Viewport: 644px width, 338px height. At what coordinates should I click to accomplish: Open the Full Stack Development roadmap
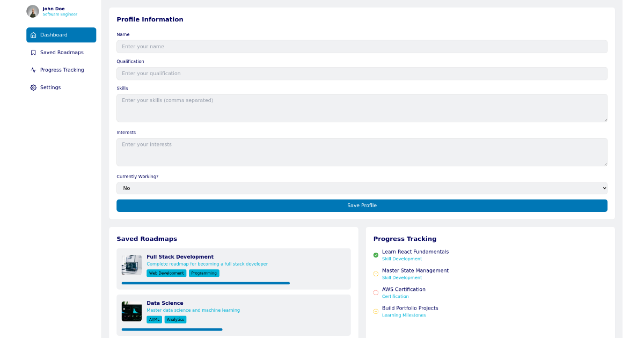tap(180, 256)
